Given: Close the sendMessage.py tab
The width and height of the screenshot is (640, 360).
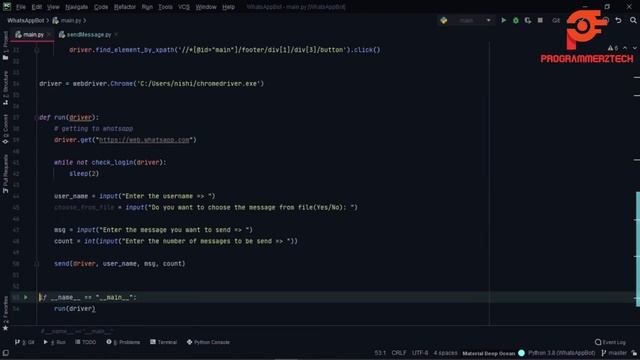Looking at the screenshot, I should pos(116,35).
